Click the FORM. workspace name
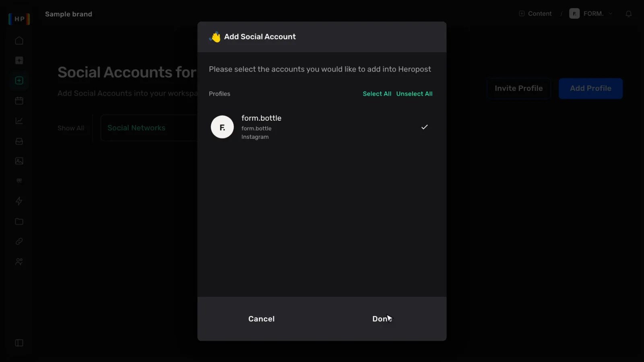The height and width of the screenshot is (362, 644). tap(593, 13)
